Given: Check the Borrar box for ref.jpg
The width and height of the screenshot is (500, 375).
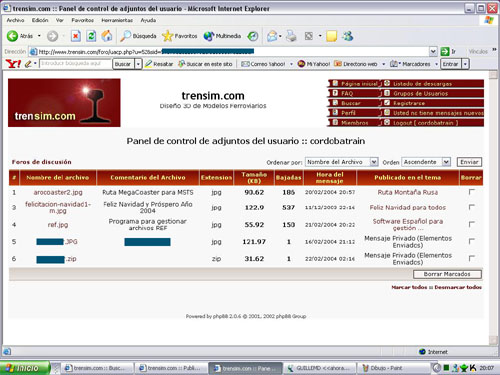Looking at the screenshot, I should [471, 224].
